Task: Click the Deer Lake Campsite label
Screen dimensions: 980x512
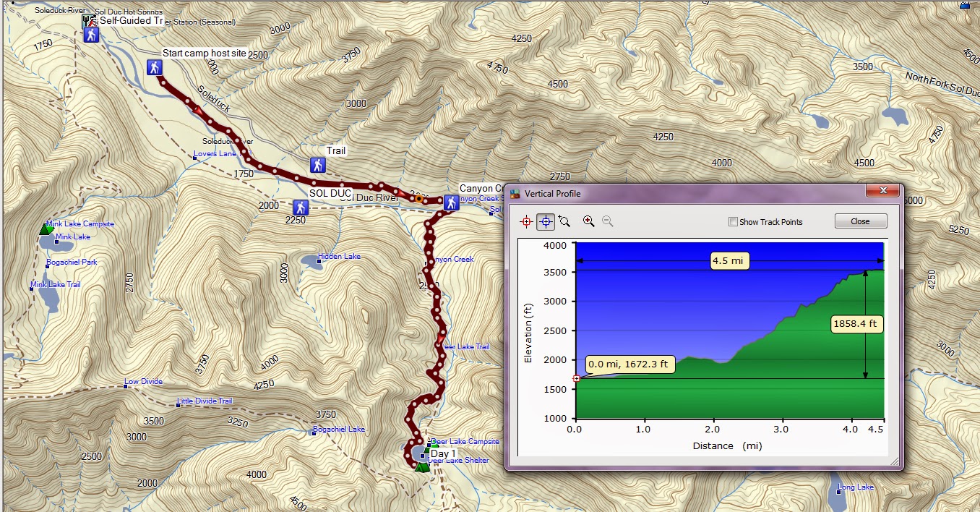Action: pos(465,442)
